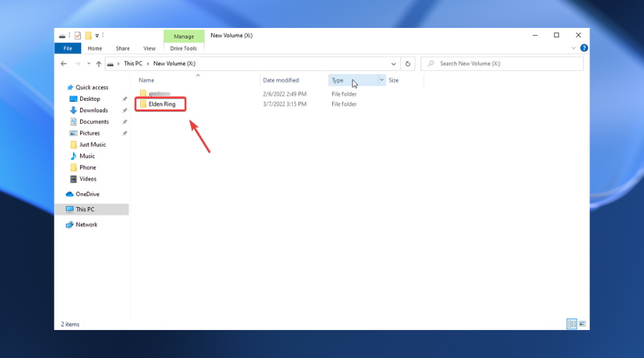
Task: Click This PC in the address bar
Action: (x=133, y=64)
